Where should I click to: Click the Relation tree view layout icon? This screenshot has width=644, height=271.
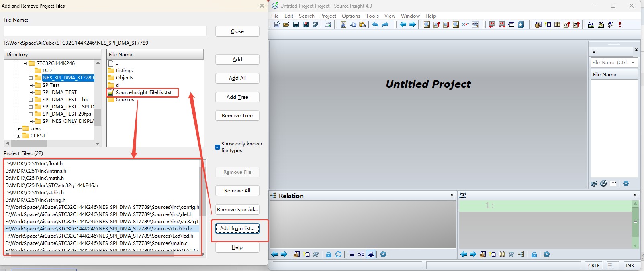pyautogui.click(x=371, y=254)
